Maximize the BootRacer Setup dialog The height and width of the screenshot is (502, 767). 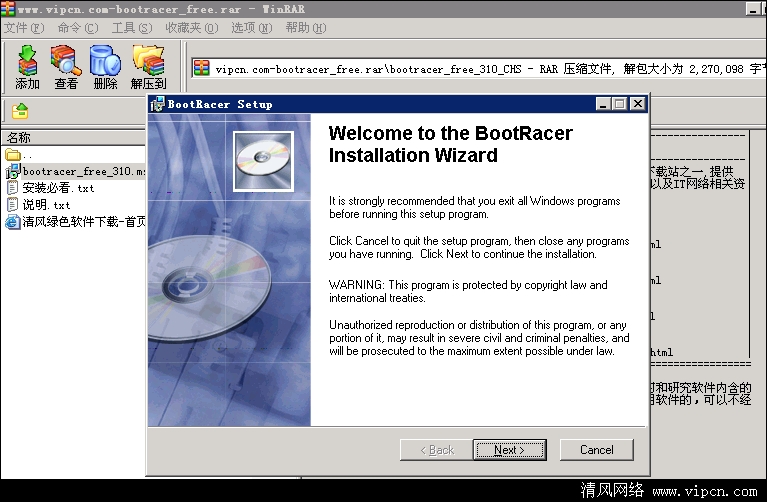[620, 104]
